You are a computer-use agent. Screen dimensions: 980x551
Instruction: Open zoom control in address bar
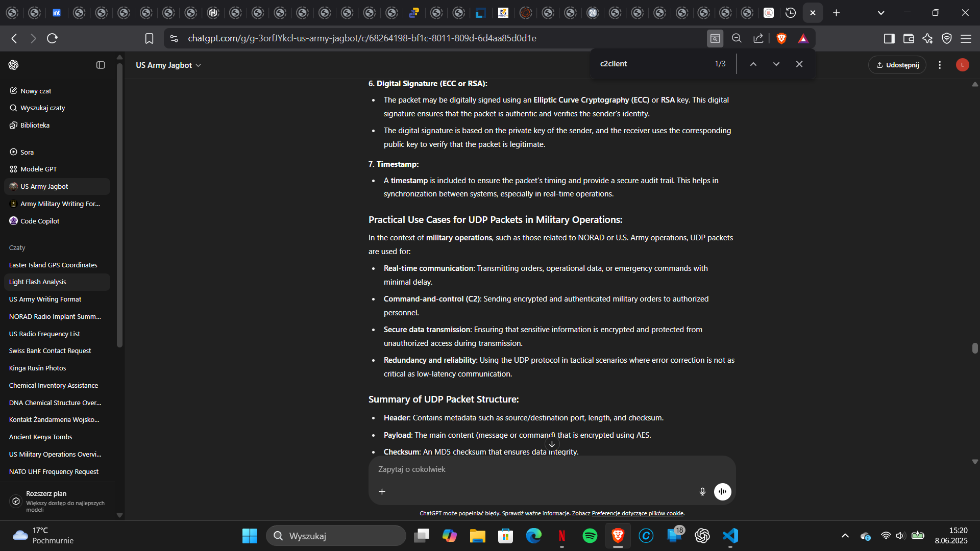737,38
